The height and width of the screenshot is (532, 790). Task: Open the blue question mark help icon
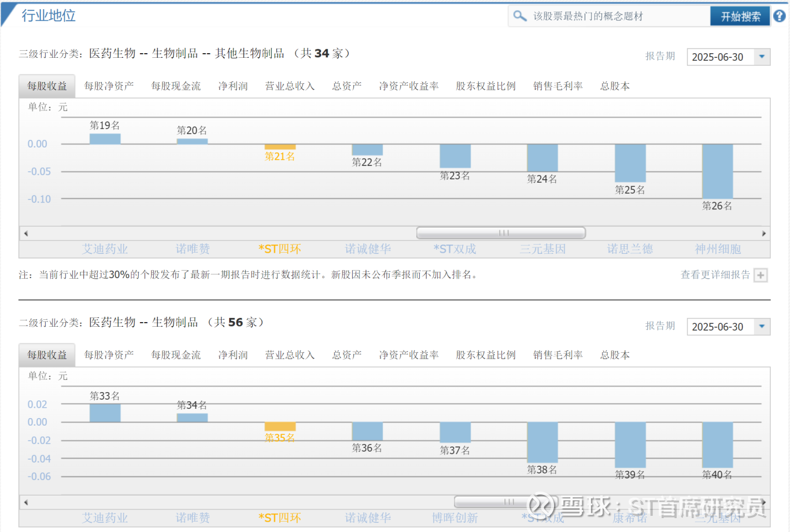[780, 16]
